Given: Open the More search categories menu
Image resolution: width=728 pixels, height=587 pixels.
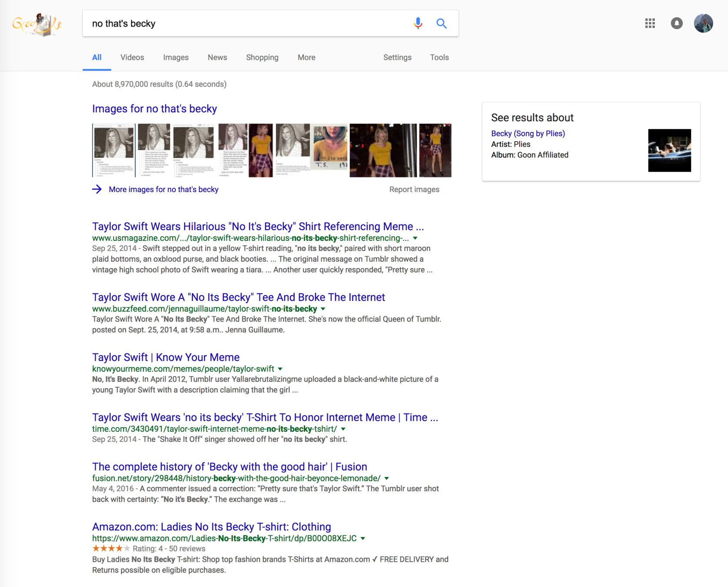Looking at the screenshot, I should pyautogui.click(x=307, y=57).
